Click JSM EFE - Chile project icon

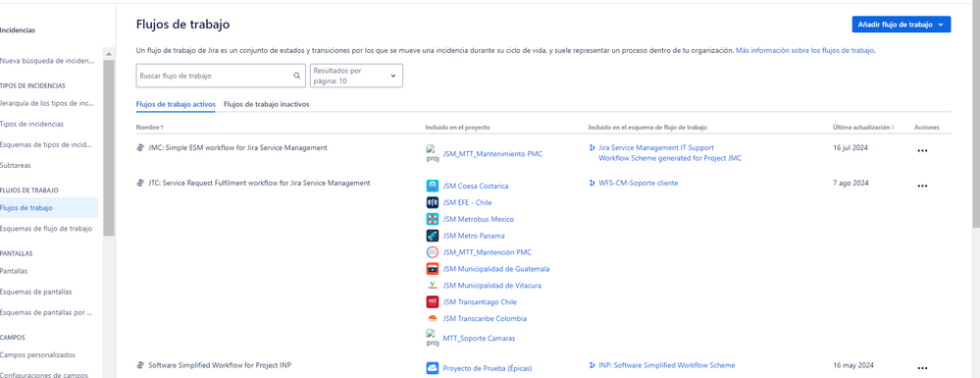coord(432,202)
